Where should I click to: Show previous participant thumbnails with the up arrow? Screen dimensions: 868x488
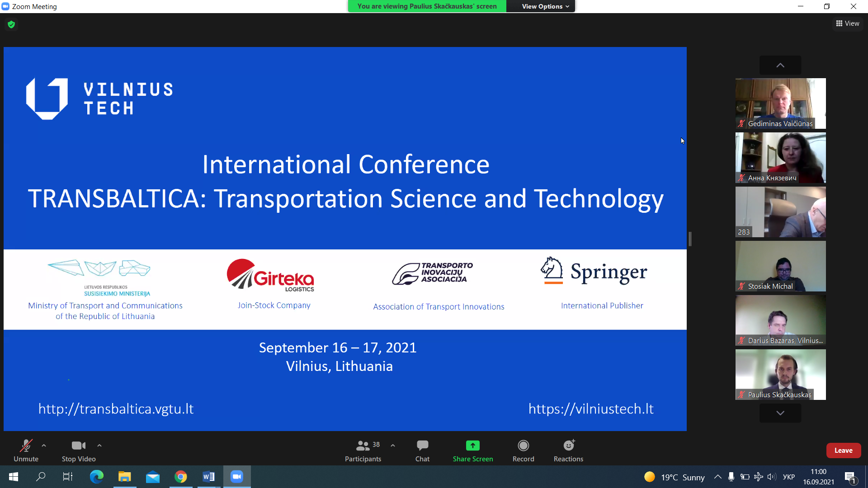[x=780, y=66]
